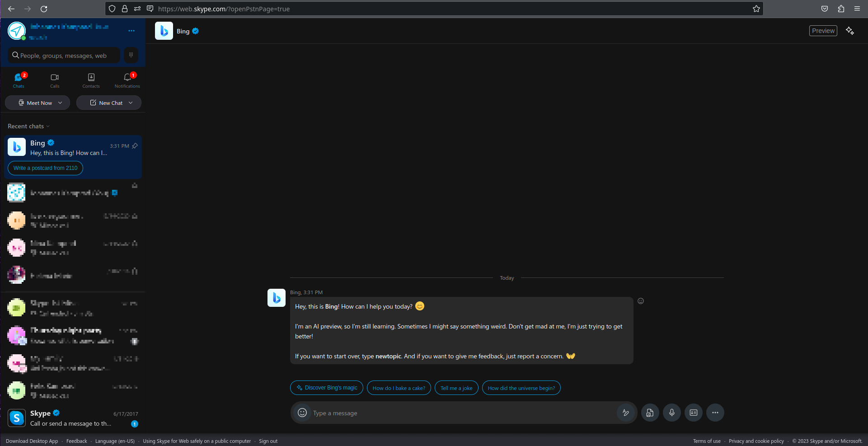868x446 pixels.
Task: Click the sparkle icon in chat header
Action: [850, 31]
